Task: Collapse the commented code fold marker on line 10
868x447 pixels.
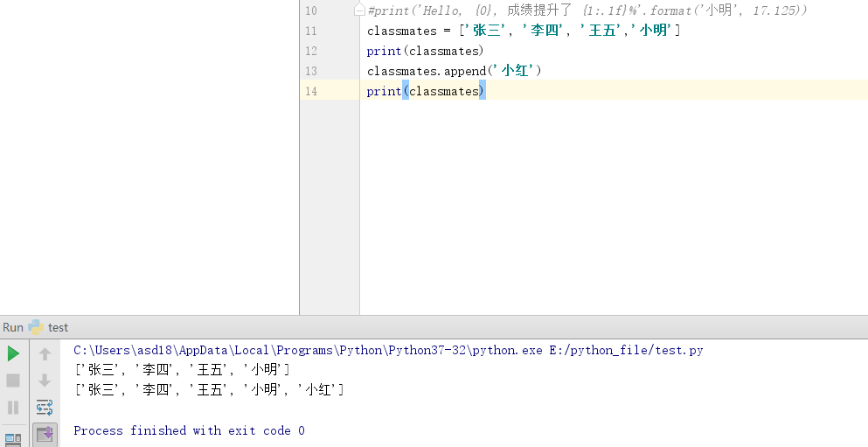Action: (x=359, y=10)
